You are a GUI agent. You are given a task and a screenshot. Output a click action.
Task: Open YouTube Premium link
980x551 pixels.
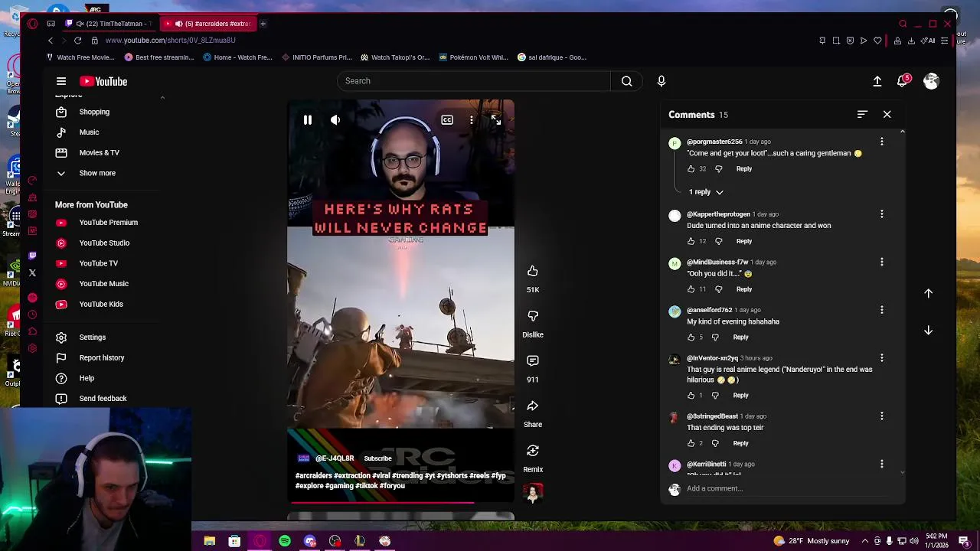coord(107,223)
